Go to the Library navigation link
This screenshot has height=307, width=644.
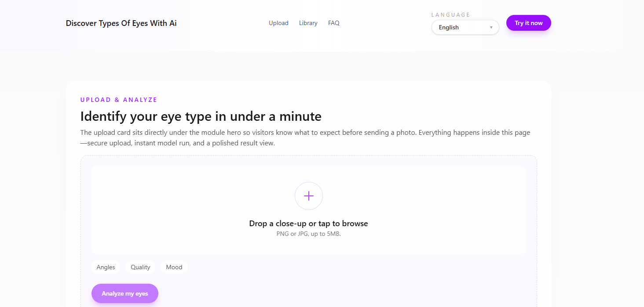(x=308, y=23)
